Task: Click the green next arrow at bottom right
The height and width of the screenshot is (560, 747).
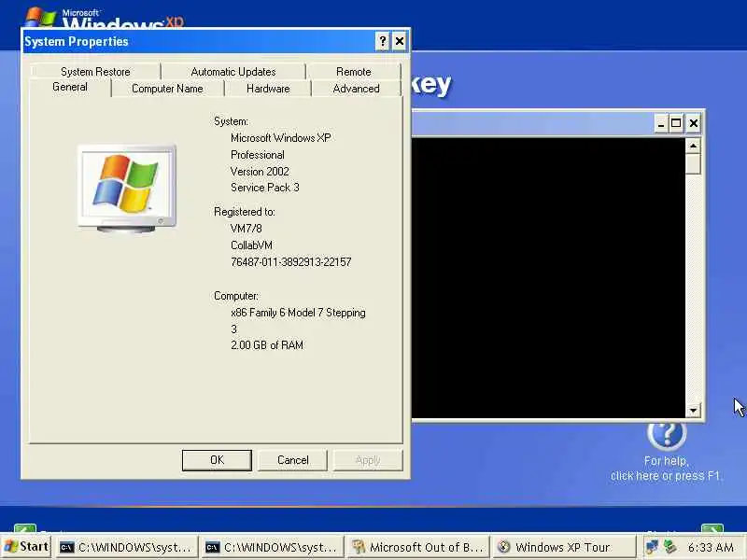Action: [x=712, y=528]
